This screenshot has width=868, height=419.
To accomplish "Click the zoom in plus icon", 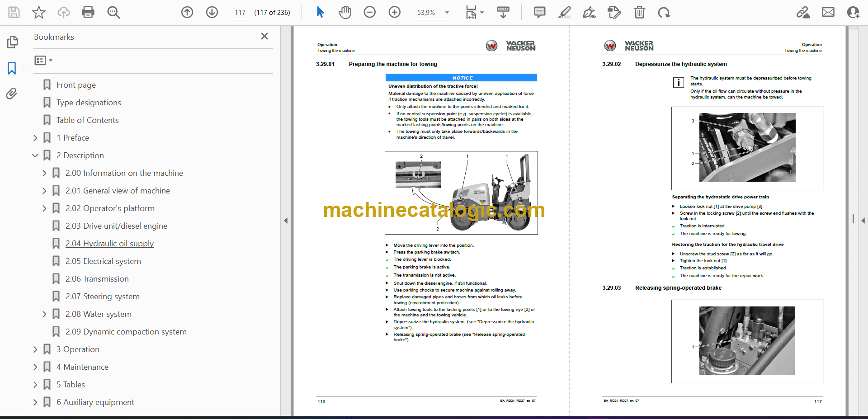I will (395, 12).
